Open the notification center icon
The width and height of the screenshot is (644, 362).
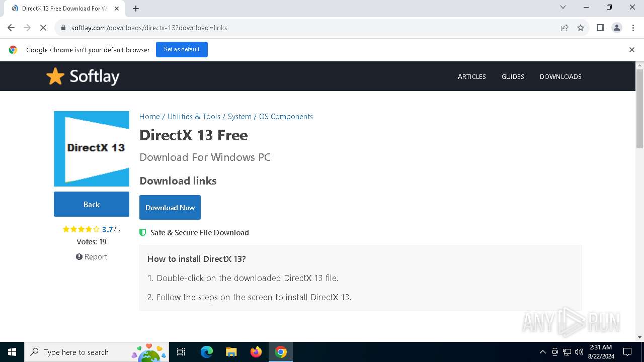point(627,352)
